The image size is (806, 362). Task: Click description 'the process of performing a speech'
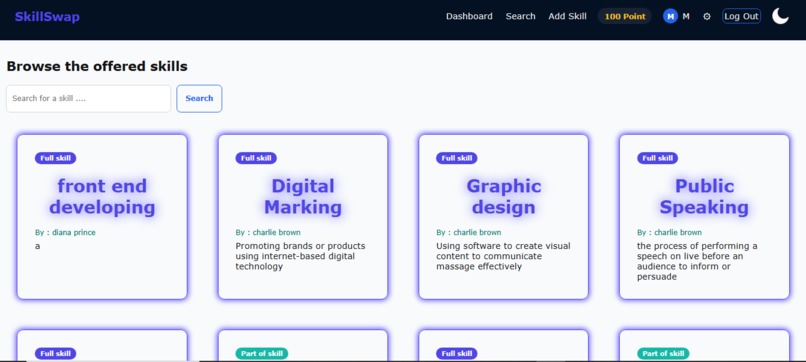[x=697, y=261]
